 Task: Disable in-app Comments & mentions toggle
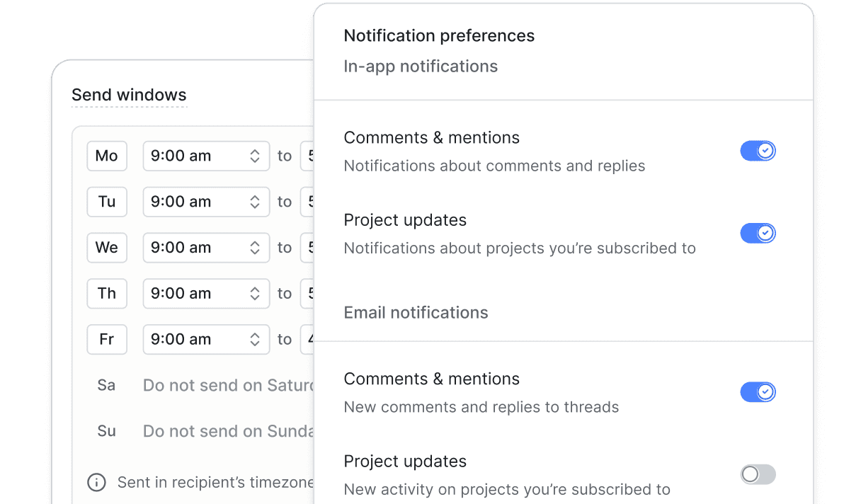[758, 151]
